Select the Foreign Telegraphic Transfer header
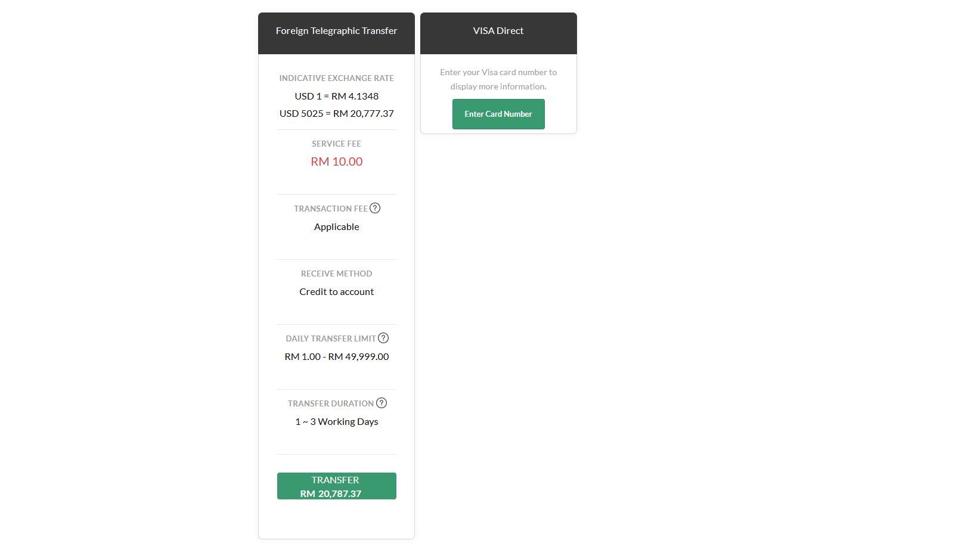Viewport: 980px width, 556px height. click(x=336, y=31)
